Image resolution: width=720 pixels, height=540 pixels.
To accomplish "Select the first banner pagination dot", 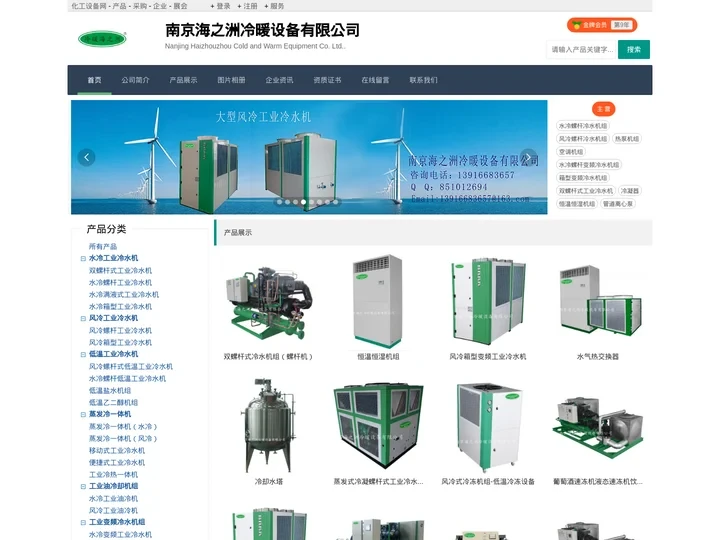I will [279, 202].
